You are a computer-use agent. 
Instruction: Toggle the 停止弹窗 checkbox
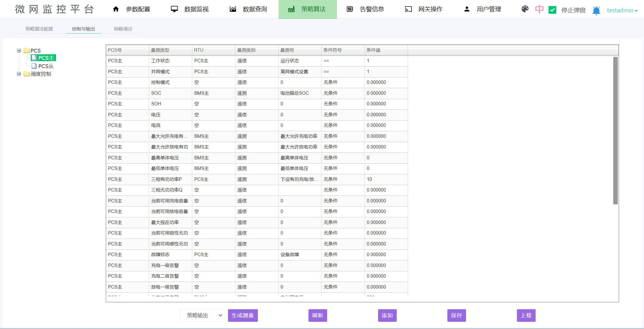click(552, 10)
